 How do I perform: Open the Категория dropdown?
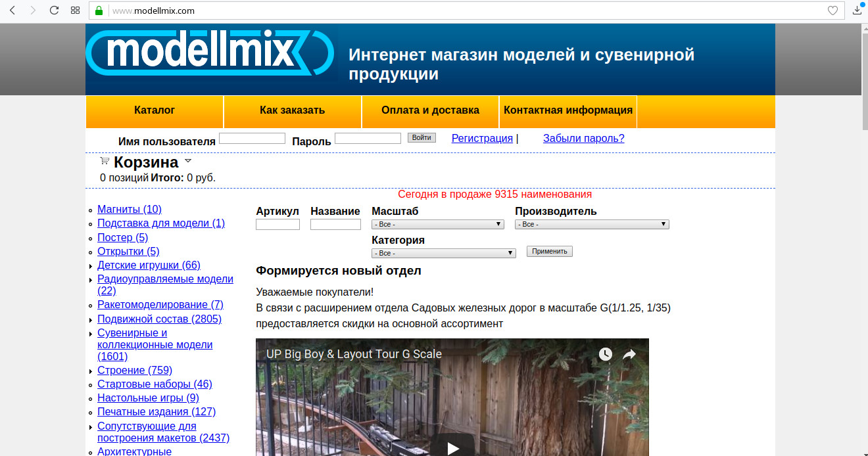(443, 253)
